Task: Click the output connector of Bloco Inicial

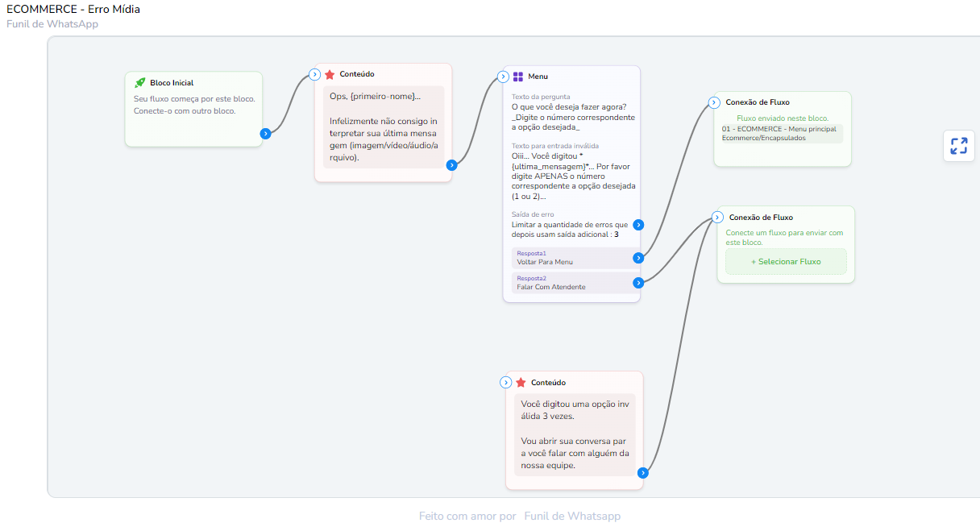Action: pos(265,134)
